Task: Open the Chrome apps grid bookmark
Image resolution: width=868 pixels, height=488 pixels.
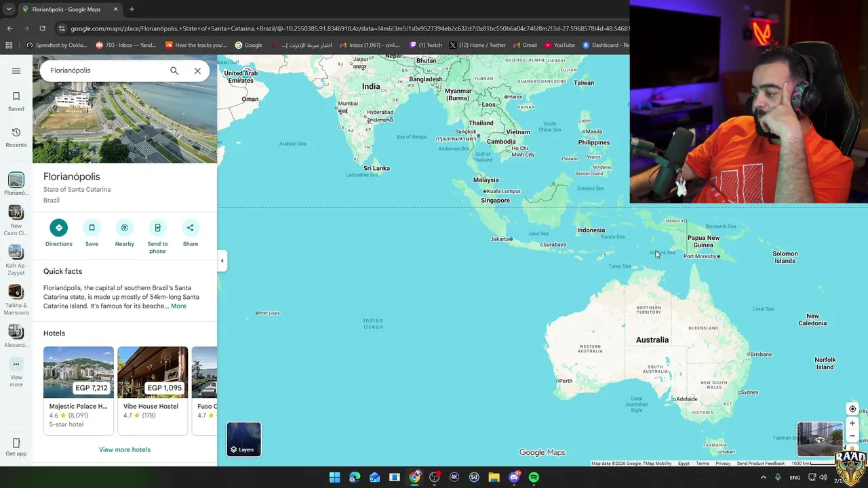Action: (x=9, y=45)
